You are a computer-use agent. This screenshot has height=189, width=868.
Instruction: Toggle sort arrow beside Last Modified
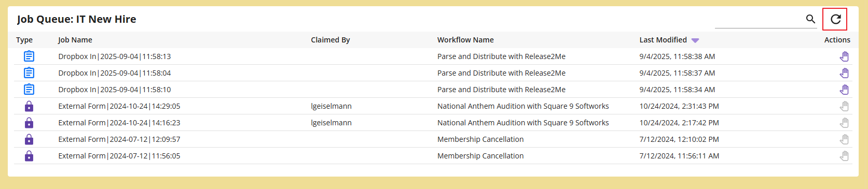(695, 40)
